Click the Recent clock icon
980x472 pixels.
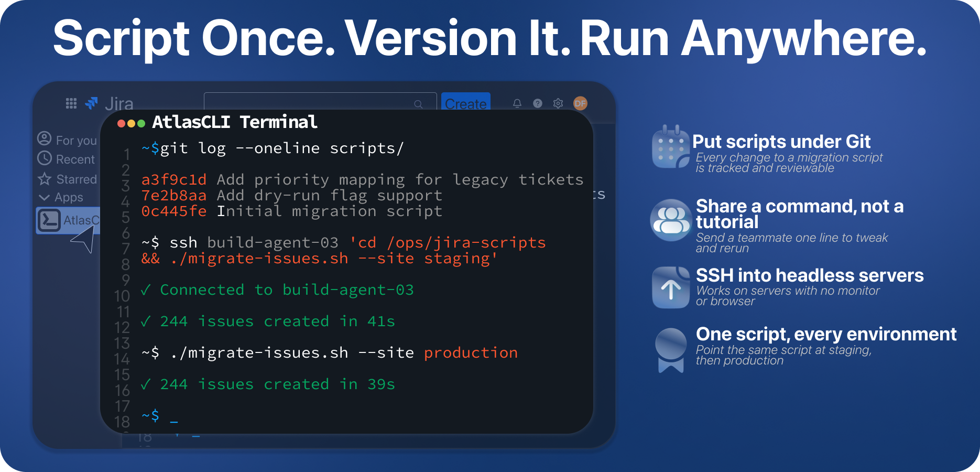(45, 158)
